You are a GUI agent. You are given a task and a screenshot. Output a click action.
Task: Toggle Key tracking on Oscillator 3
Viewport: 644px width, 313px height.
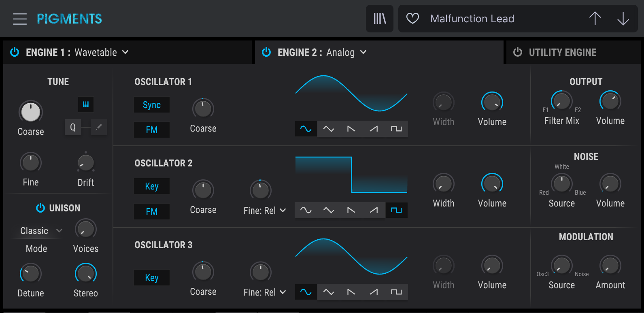click(152, 278)
